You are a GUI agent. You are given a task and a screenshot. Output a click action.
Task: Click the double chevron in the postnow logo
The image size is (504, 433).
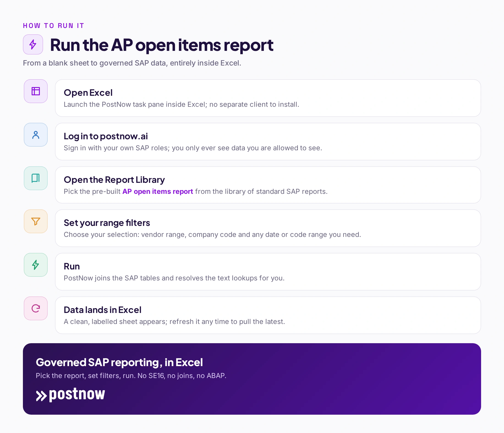click(41, 396)
